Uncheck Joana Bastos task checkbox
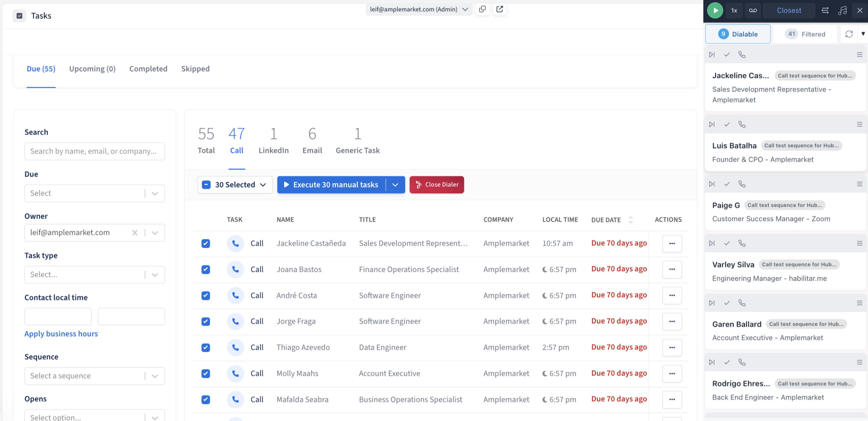 (205, 269)
